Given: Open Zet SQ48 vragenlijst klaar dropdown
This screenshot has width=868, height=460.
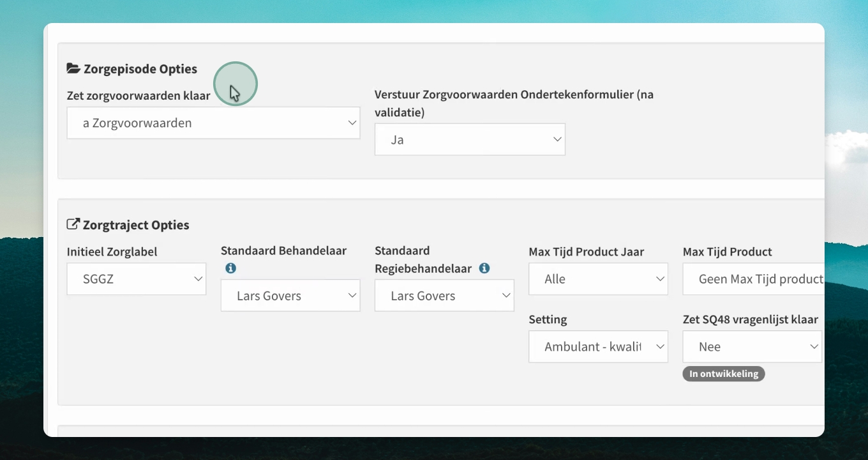Looking at the screenshot, I should (x=752, y=346).
